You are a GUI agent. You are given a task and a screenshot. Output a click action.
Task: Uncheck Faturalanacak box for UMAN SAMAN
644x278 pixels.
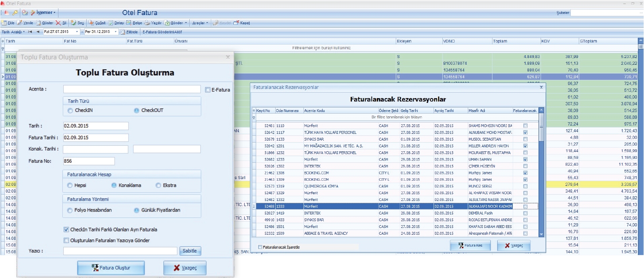pyautogui.click(x=525, y=160)
